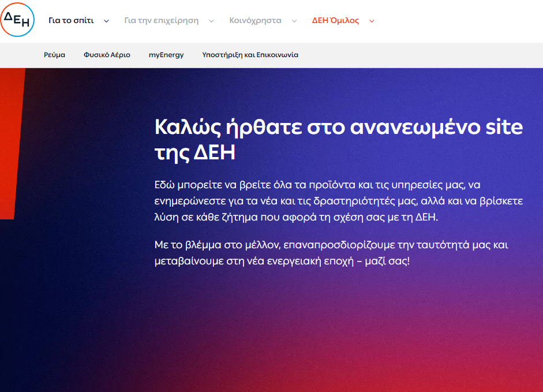543x392 pixels.
Task: Click the ΔΕΗ circular logo
Action: tap(17, 21)
